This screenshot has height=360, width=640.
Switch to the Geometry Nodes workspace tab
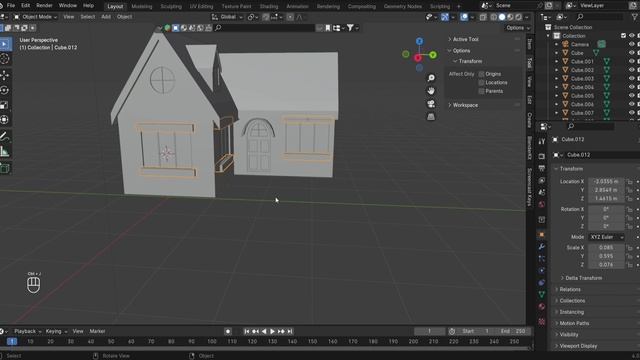[402, 7]
